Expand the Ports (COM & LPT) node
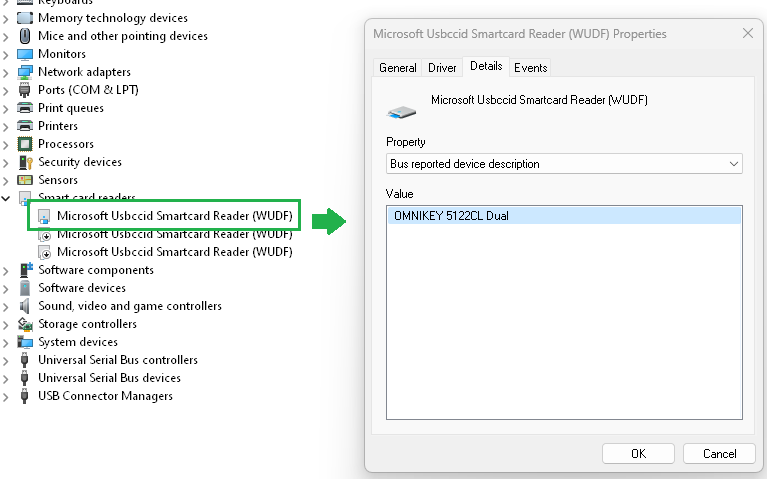 pos(8,90)
